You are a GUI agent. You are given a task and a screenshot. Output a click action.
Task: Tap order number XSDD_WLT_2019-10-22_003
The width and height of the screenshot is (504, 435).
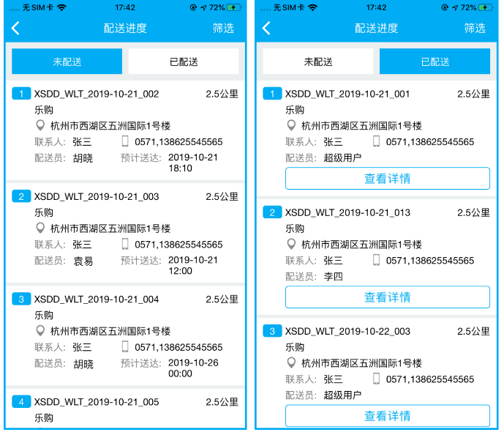pos(347,332)
